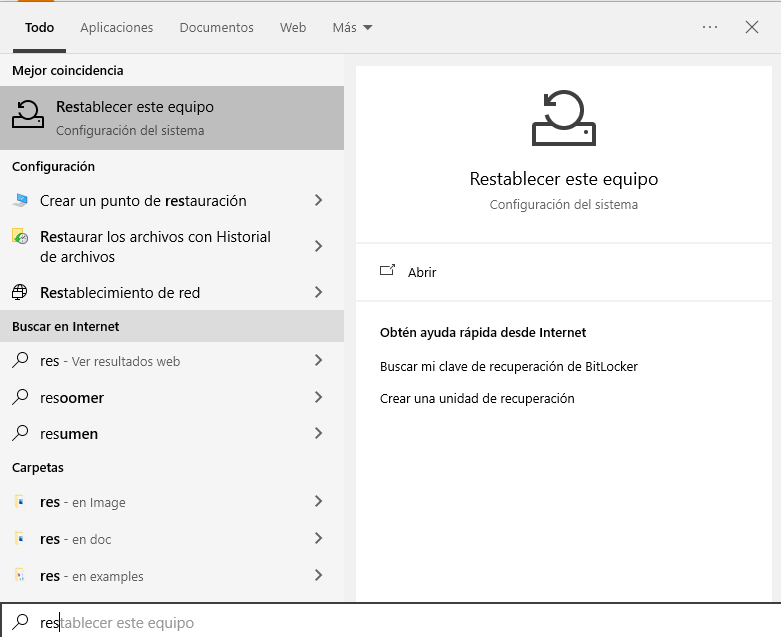The width and height of the screenshot is (781, 637).
Task: Click the Buscar en Internet section header
Action: (x=172, y=326)
